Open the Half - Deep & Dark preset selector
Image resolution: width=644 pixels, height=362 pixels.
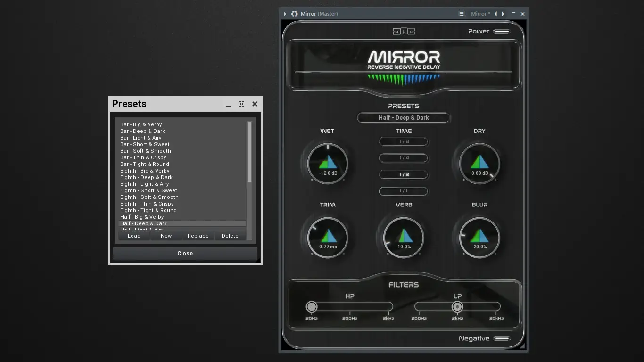point(404,118)
